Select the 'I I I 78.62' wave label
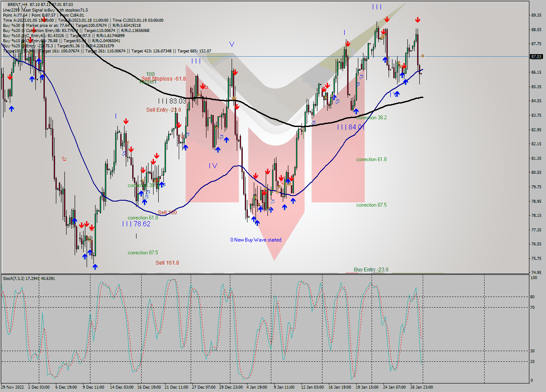 136,224
